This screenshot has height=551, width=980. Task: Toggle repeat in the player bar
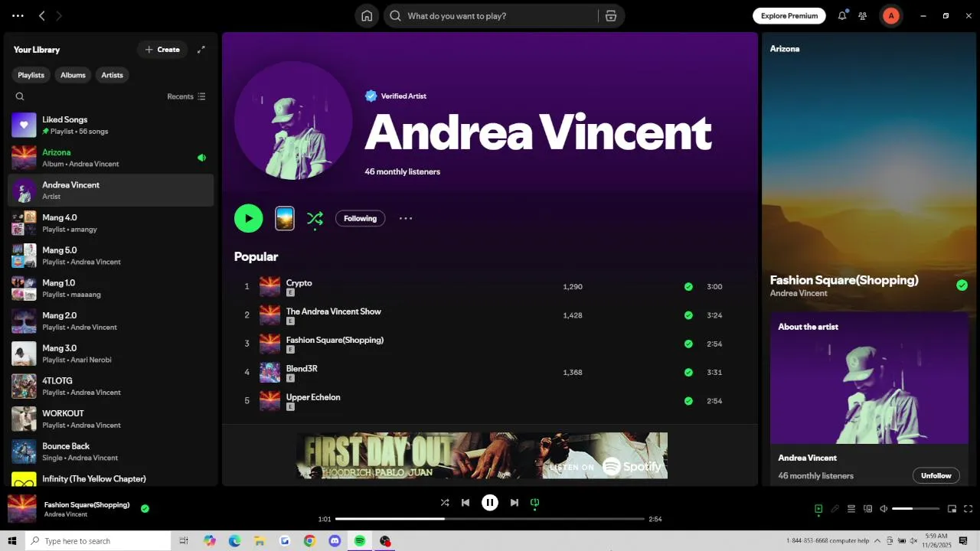coord(535,503)
